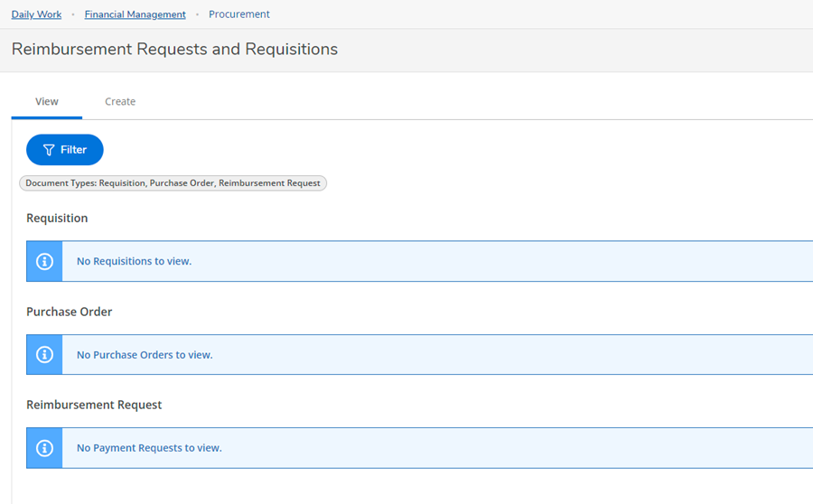
Task: Open Financial Management breadcrumb link
Action: point(135,14)
